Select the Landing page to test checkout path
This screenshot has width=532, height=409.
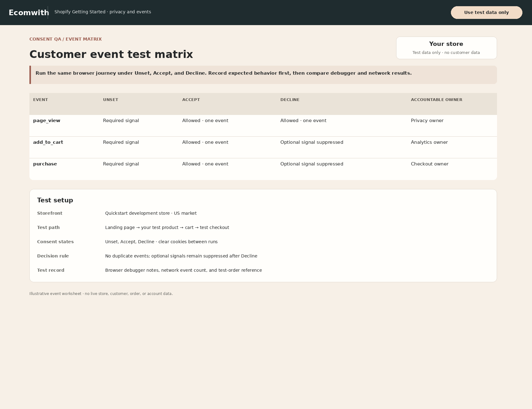(x=167, y=227)
